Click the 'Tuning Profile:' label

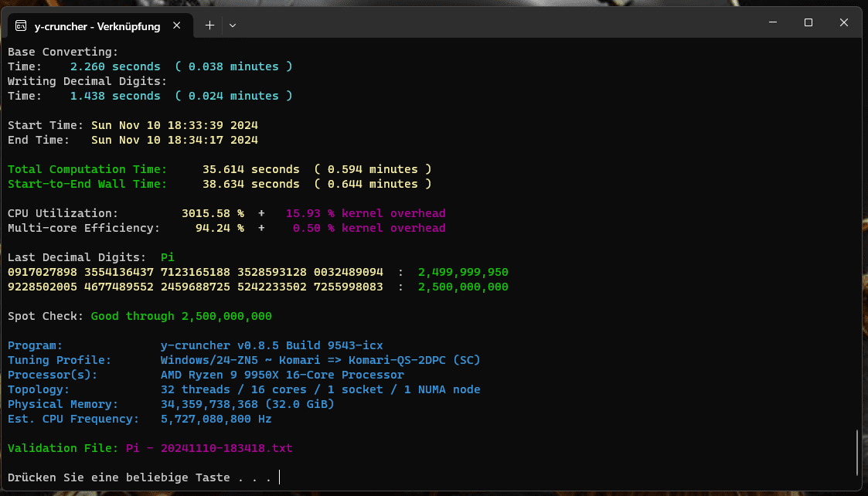point(60,360)
